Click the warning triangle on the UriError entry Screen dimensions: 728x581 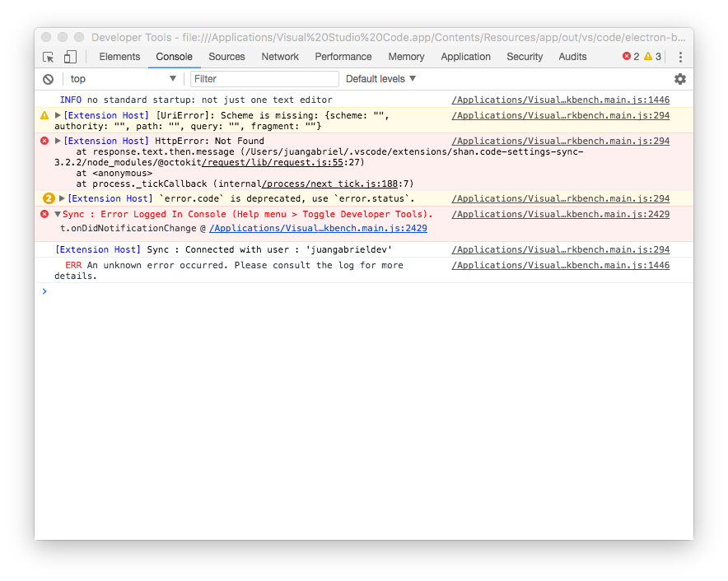(x=44, y=115)
